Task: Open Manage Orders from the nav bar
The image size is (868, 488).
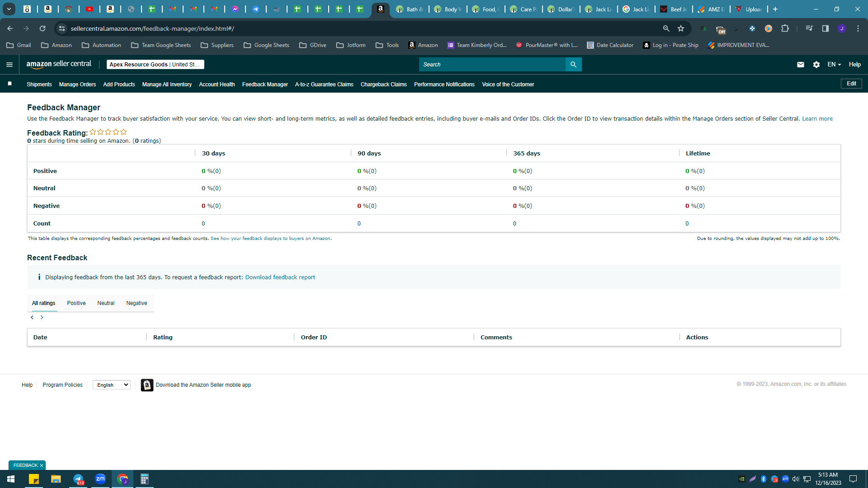Action: click(x=77, y=84)
